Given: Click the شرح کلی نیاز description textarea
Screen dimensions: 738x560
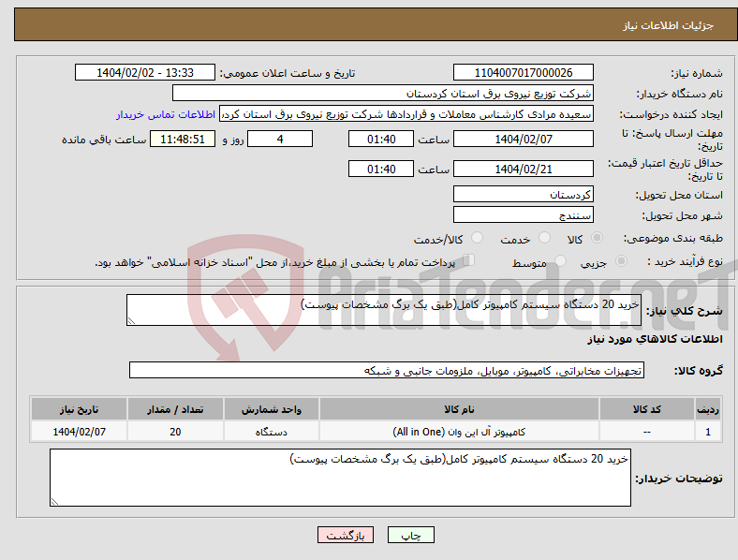Looking at the screenshot, I should point(384,310).
